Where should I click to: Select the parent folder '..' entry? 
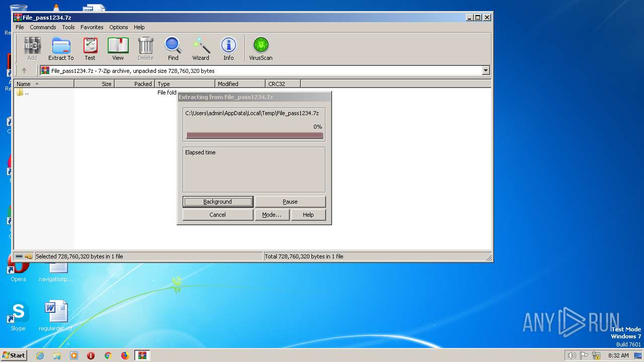(x=23, y=93)
